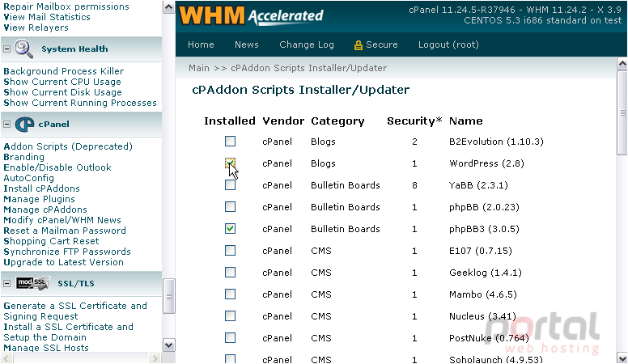Open Manage cPAddons
Screen dimensions: 628x364
tap(45, 210)
